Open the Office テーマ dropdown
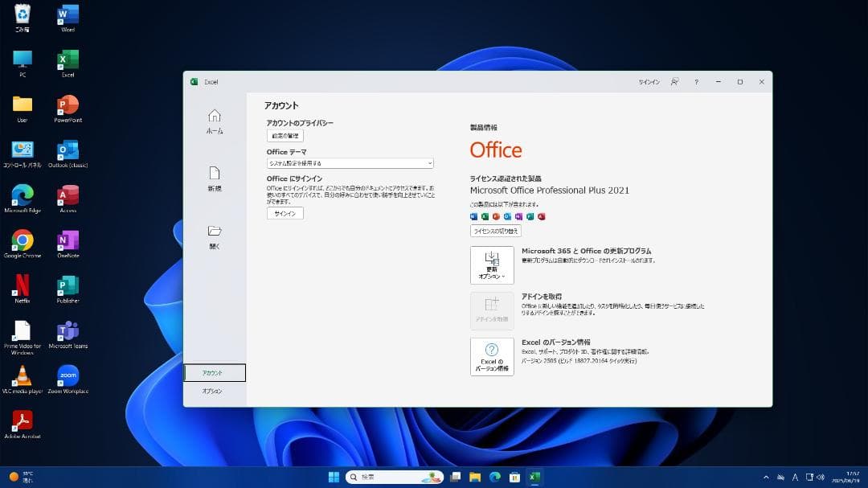 350,162
